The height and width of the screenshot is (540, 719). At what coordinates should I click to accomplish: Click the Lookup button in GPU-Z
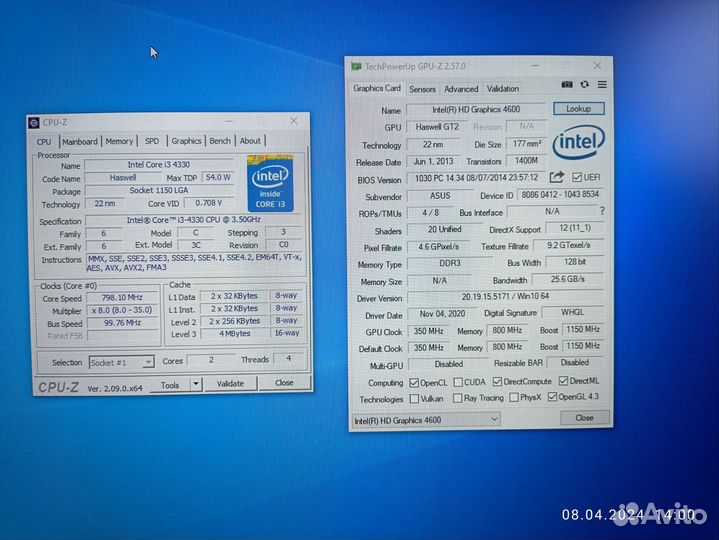(578, 109)
